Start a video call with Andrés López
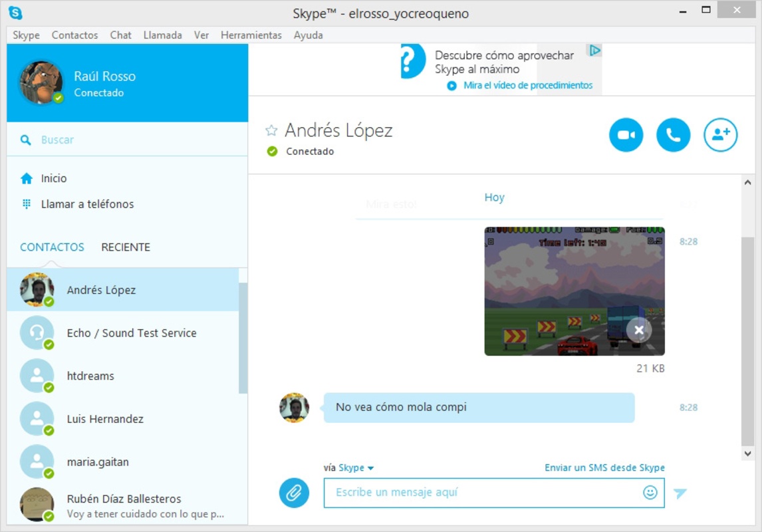Screen dimensions: 762x532 (x=626, y=134)
